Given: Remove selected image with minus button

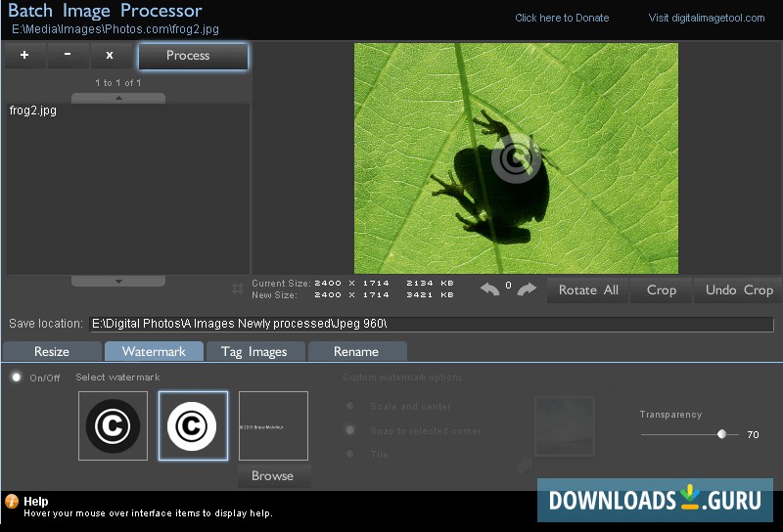Looking at the screenshot, I should [x=68, y=55].
